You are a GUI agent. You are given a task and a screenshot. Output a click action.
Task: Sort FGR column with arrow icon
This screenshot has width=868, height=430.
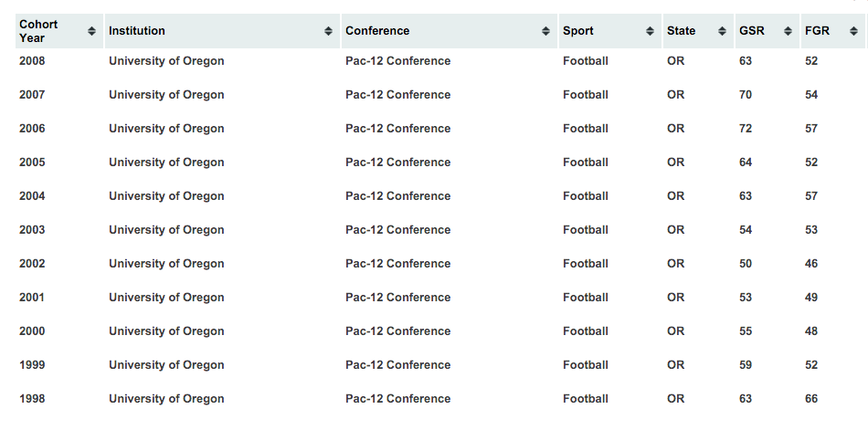pos(853,31)
